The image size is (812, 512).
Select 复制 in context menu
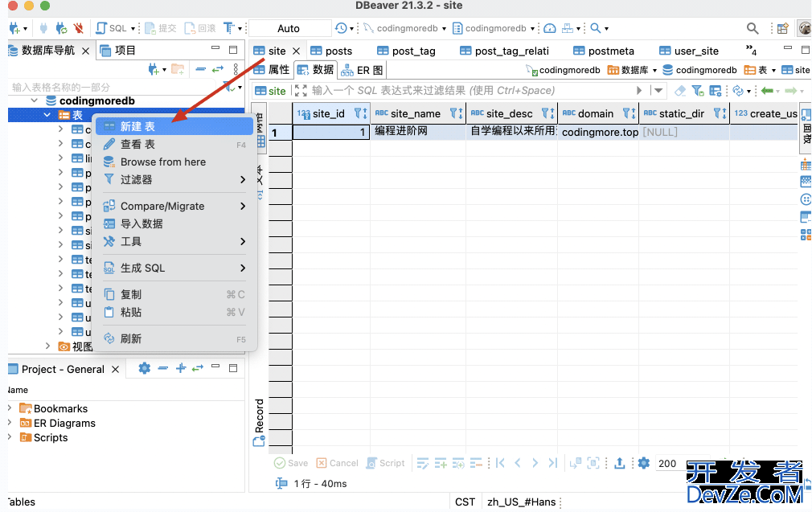coord(174,294)
